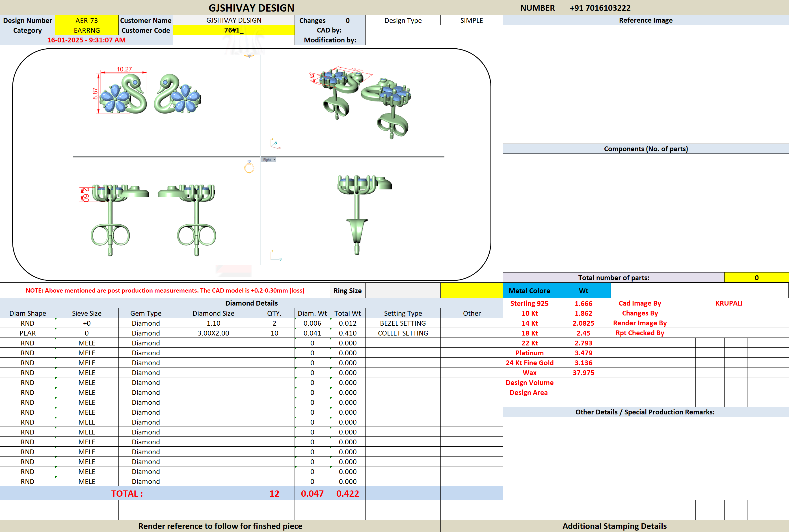This screenshot has width=789, height=532.
Task: Click the Wax weight 37.975
Action: click(x=583, y=373)
